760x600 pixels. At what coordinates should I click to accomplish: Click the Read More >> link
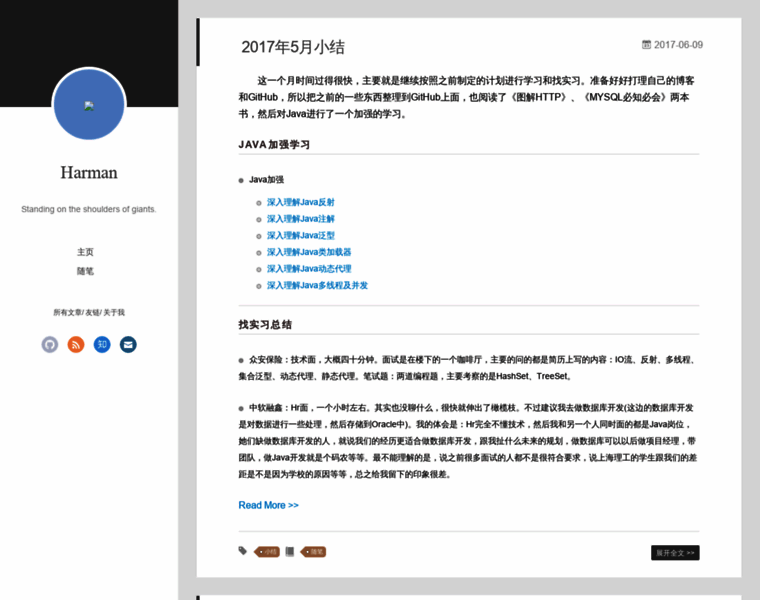268,505
